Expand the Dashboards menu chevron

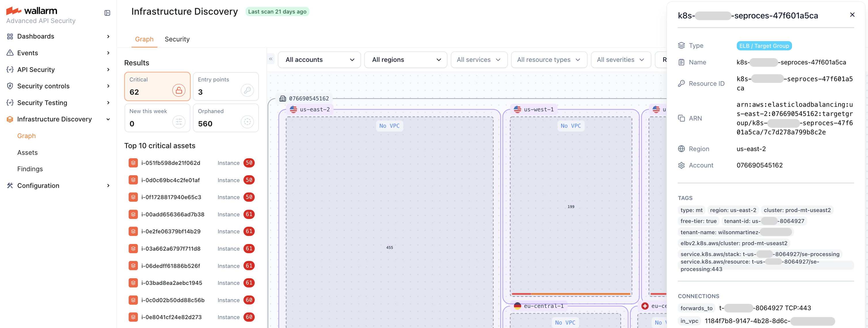tap(108, 36)
